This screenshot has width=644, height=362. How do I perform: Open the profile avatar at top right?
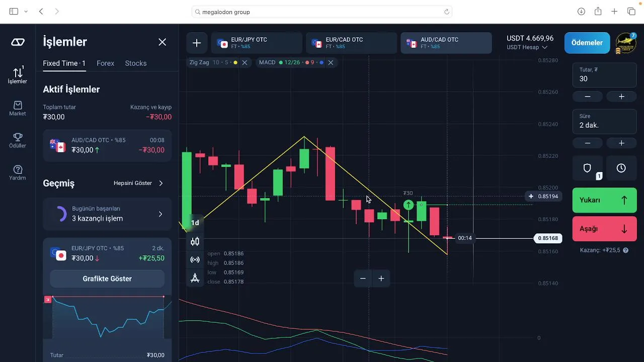[626, 43]
